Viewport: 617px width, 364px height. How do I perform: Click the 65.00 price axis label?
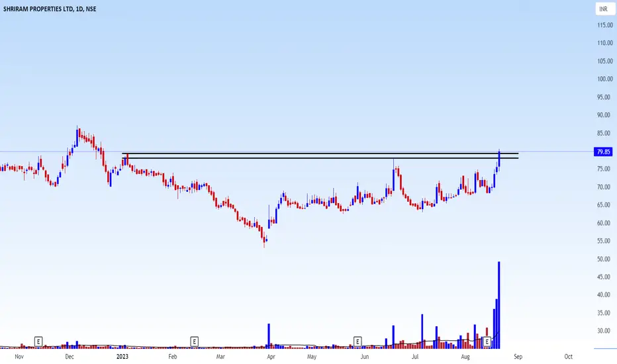(605, 205)
